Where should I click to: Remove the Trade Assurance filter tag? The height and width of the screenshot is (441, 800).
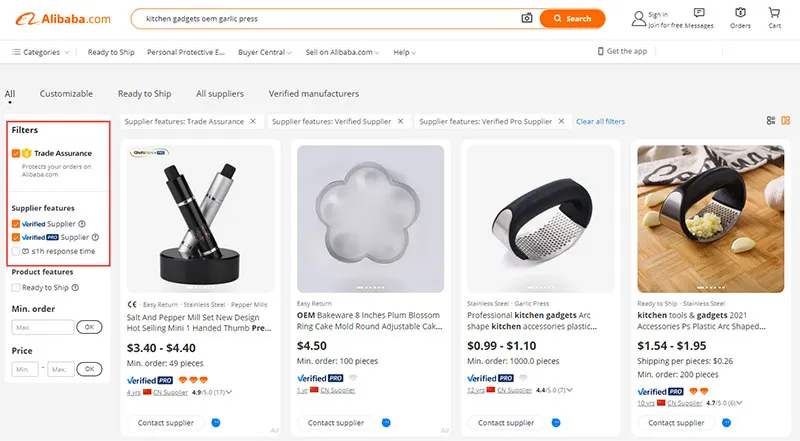click(253, 121)
